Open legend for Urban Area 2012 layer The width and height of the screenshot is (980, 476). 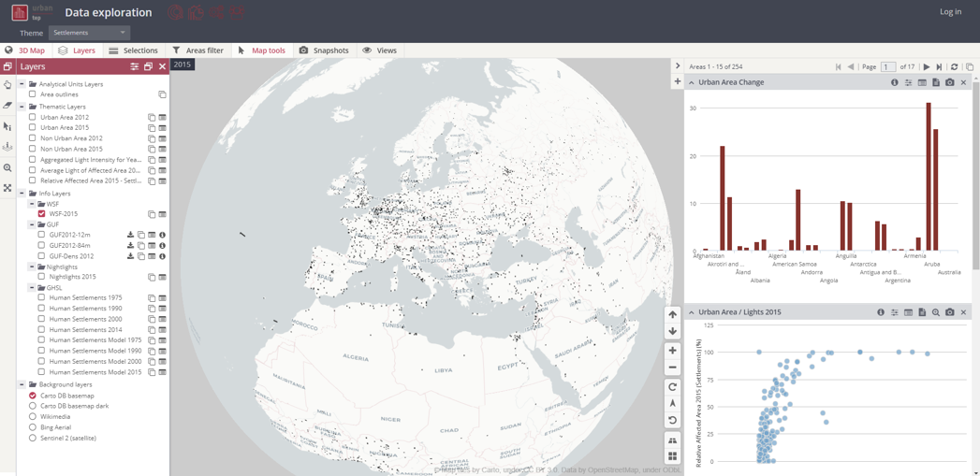[x=163, y=118]
